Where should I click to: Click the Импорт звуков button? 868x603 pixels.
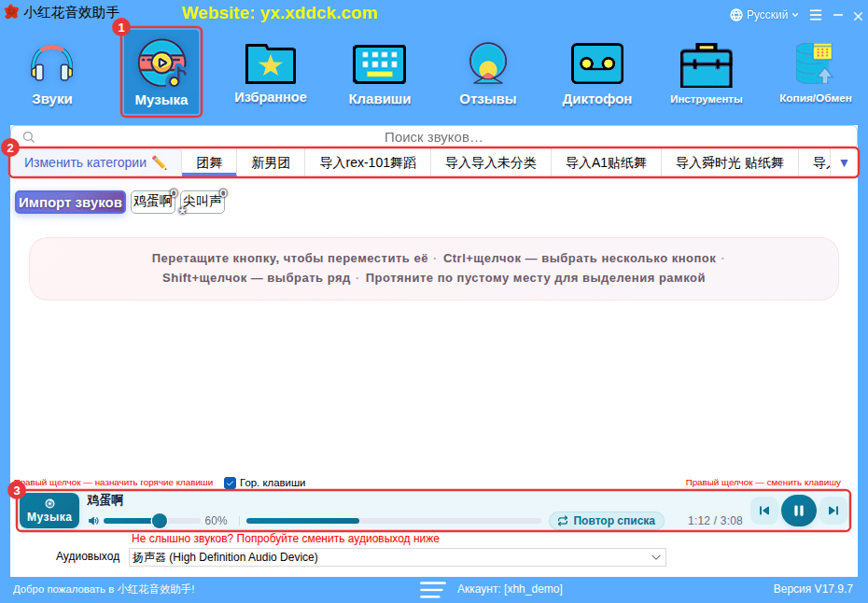tap(70, 203)
